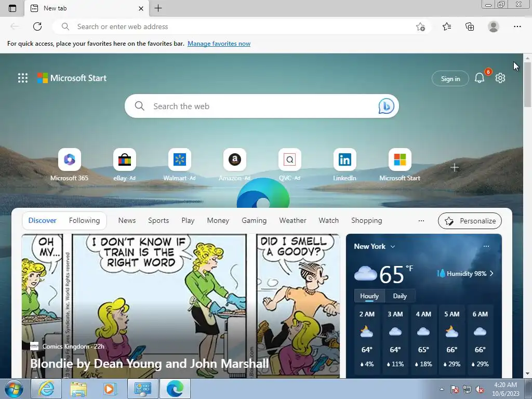Open the Money tab
532x399 pixels.
pyautogui.click(x=218, y=220)
